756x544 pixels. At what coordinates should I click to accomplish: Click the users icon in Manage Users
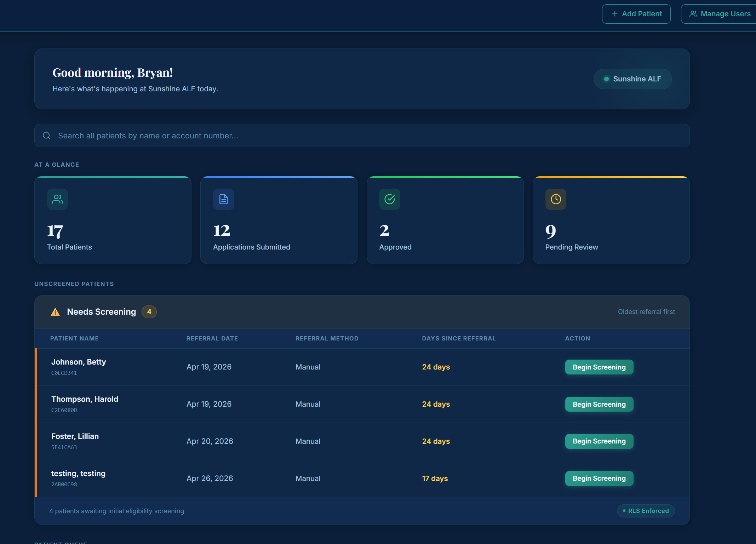(x=693, y=14)
